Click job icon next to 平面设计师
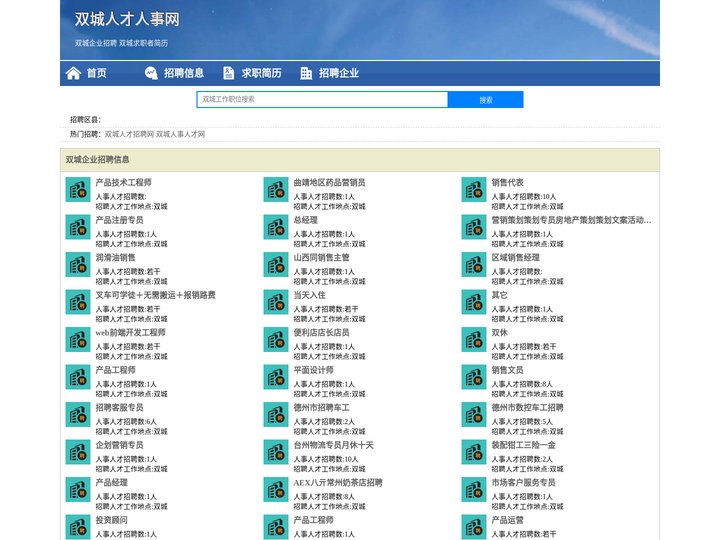 276,377
